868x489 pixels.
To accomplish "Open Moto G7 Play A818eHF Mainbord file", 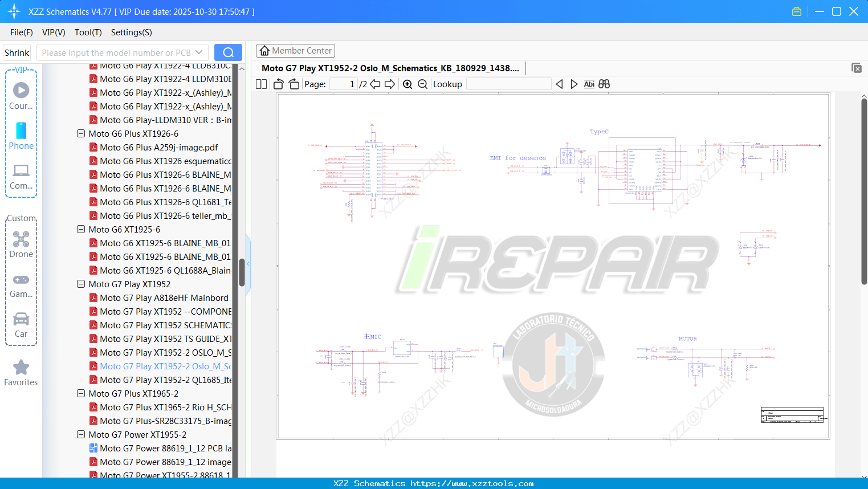I will (x=164, y=298).
